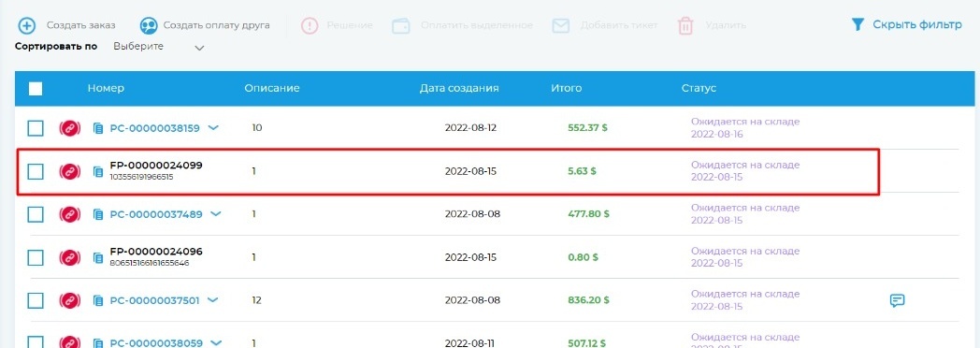Image resolution: width=980 pixels, height=348 pixels.
Task: Open the Сортировать по Выберите dropdown
Action: pos(159,47)
